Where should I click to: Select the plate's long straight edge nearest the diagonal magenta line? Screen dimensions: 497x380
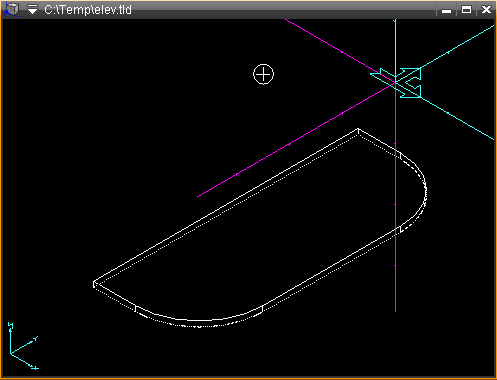coord(226,206)
